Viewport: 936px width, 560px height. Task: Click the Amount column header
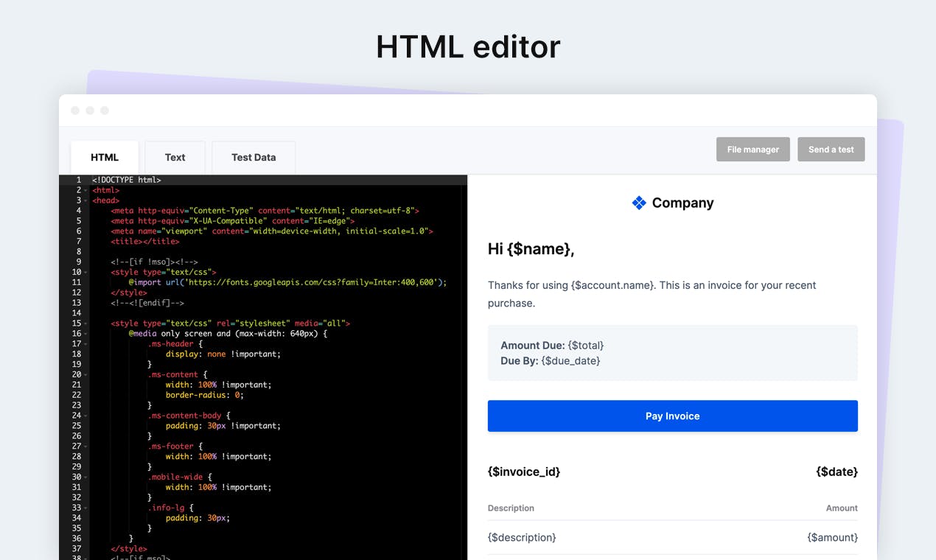tap(842, 508)
